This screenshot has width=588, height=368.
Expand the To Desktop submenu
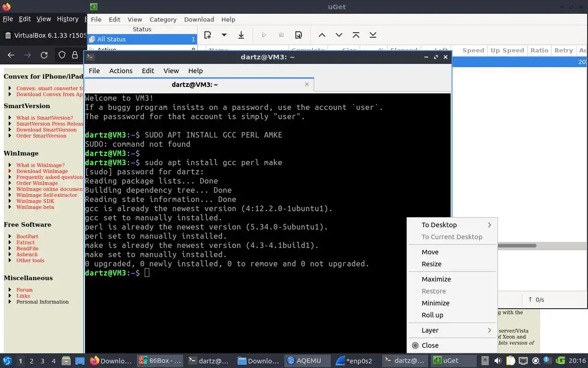pyautogui.click(x=452, y=224)
